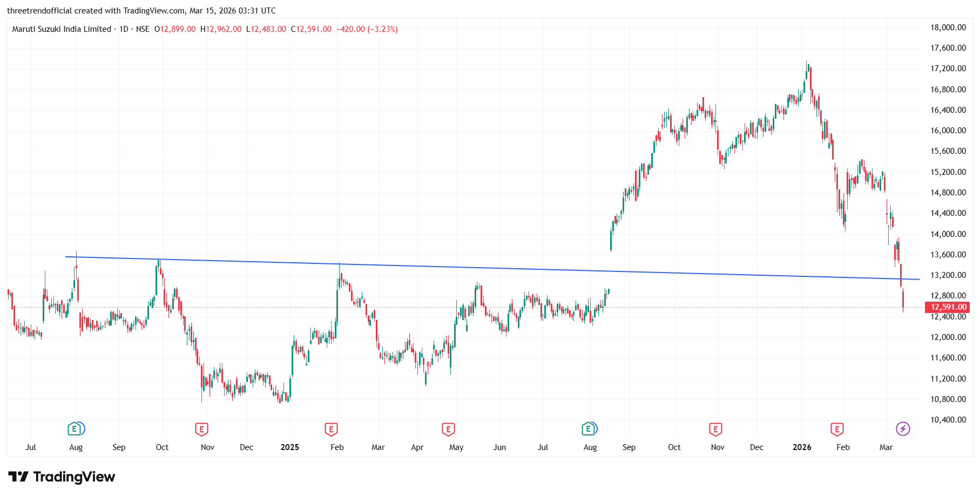Click the 15,600.00 price axis label
The height and width of the screenshot is (497, 980).
[948, 151]
